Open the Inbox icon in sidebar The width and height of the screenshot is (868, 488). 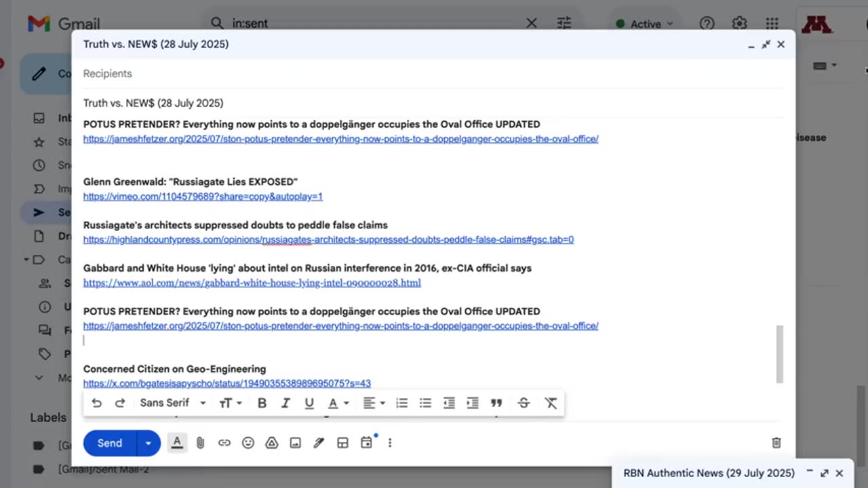click(39, 118)
